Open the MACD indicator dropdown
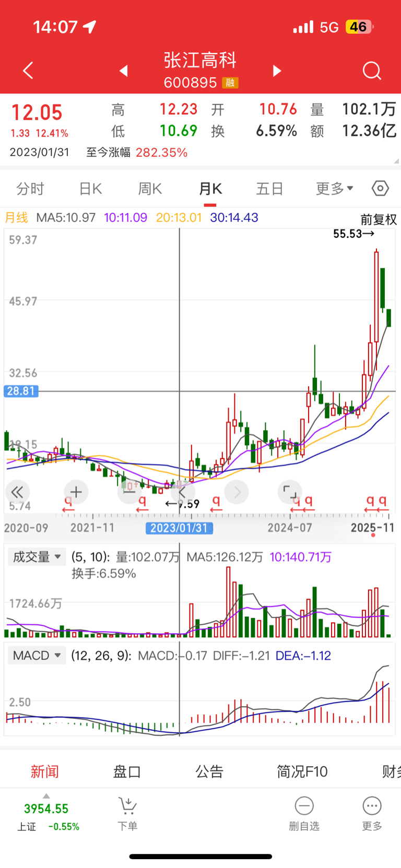 point(37,656)
